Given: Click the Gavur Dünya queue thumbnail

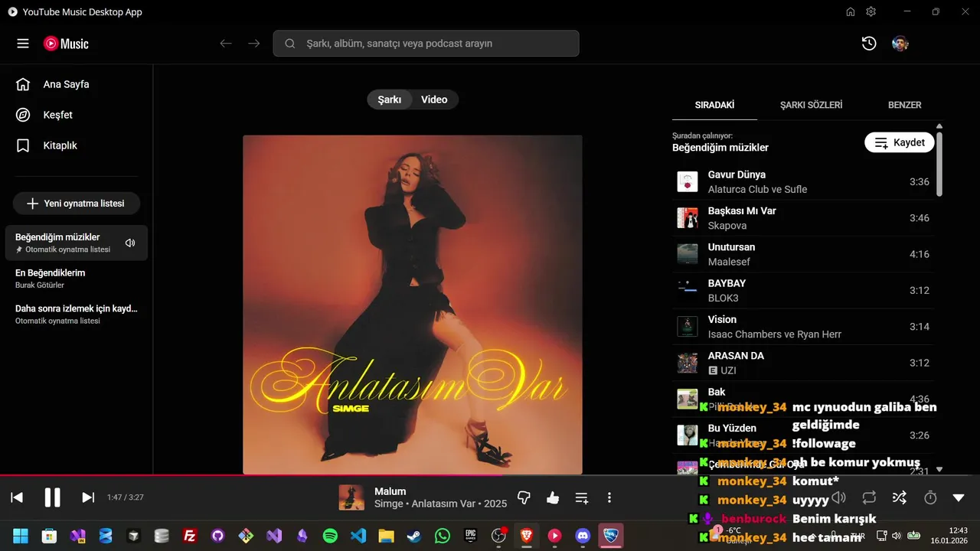Looking at the screenshot, I should tap(688, 182).
